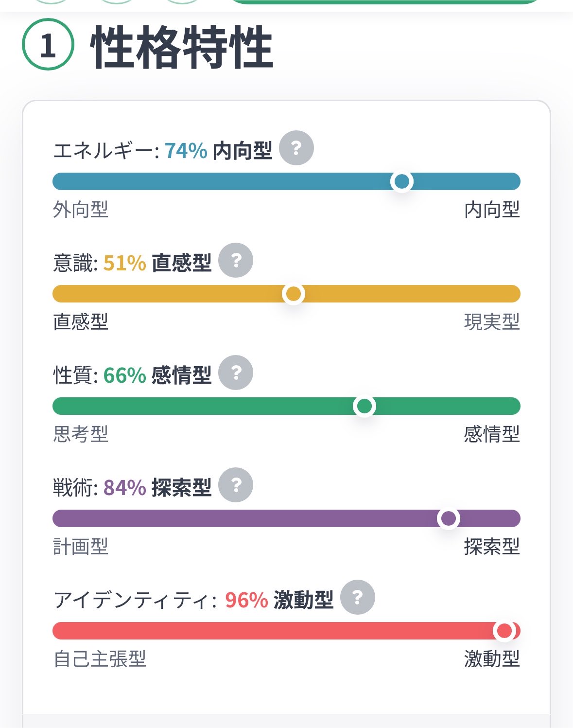Click the 計画型 label under purple bar
The image size is (573, 728).
pos(81,547)
